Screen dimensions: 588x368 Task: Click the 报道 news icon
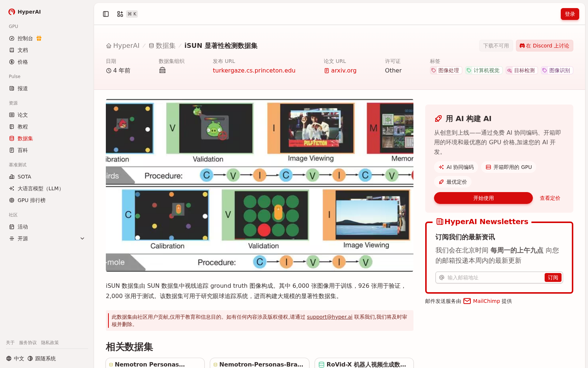(12, 88)
